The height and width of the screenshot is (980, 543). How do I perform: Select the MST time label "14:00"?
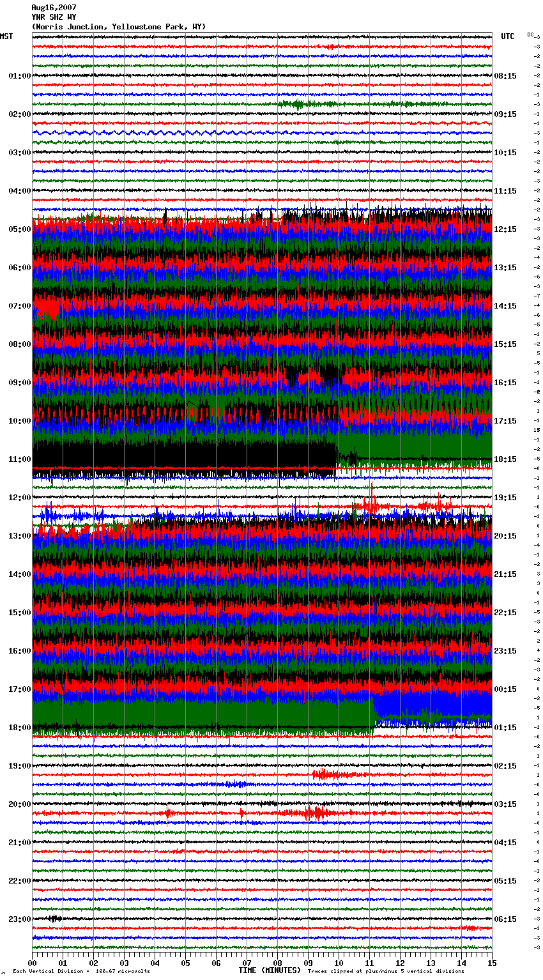point(20,574)
